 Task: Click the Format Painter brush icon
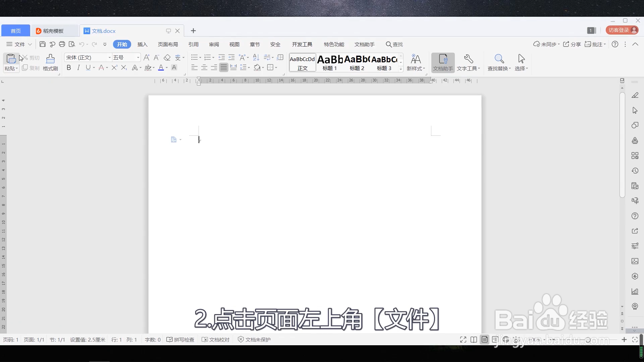(x=50, y=59)
